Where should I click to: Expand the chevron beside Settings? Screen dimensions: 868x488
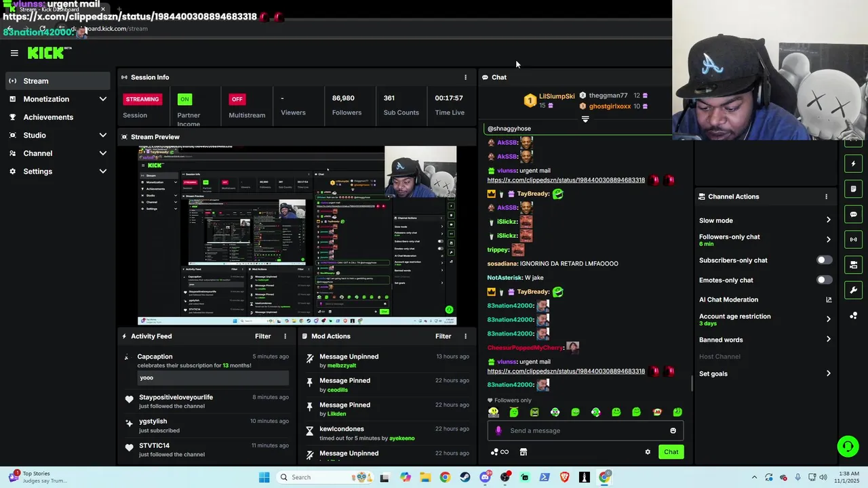[103, 171]
